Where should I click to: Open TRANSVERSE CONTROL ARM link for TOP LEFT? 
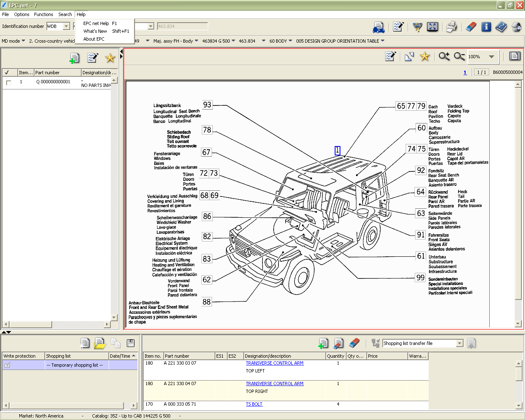pos(274,363)
